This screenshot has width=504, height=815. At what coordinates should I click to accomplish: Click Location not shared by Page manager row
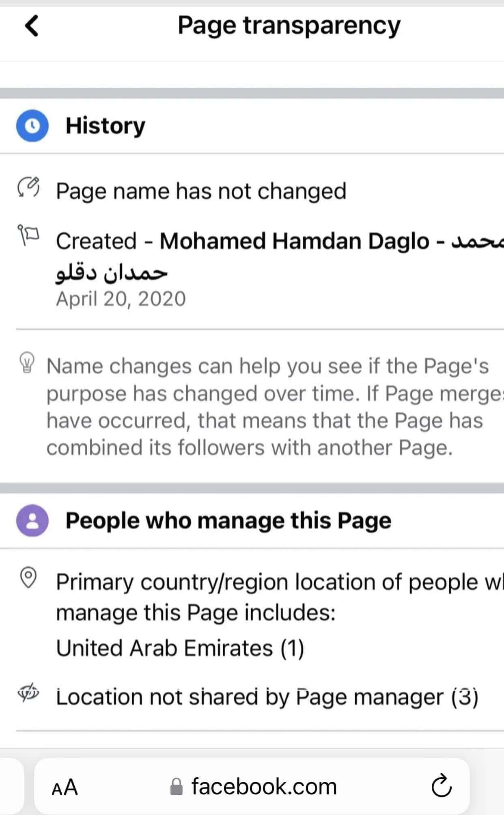[x=267, y=697]
